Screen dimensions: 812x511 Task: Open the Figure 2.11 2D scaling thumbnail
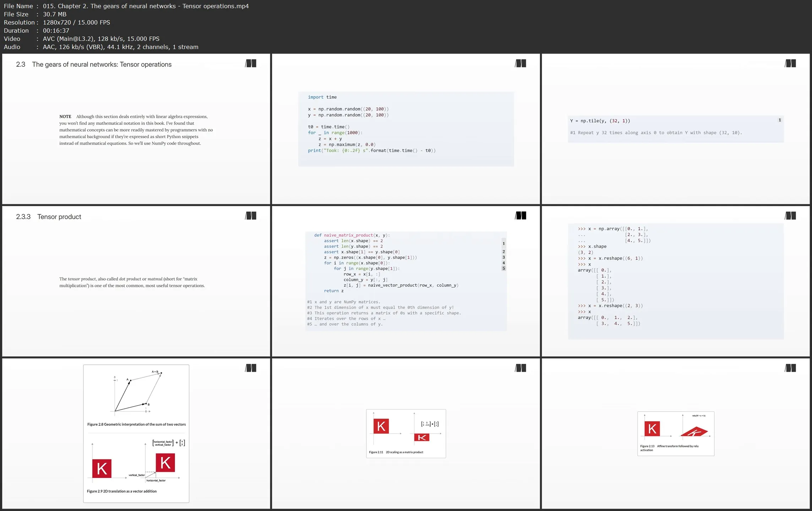[406, 433]
